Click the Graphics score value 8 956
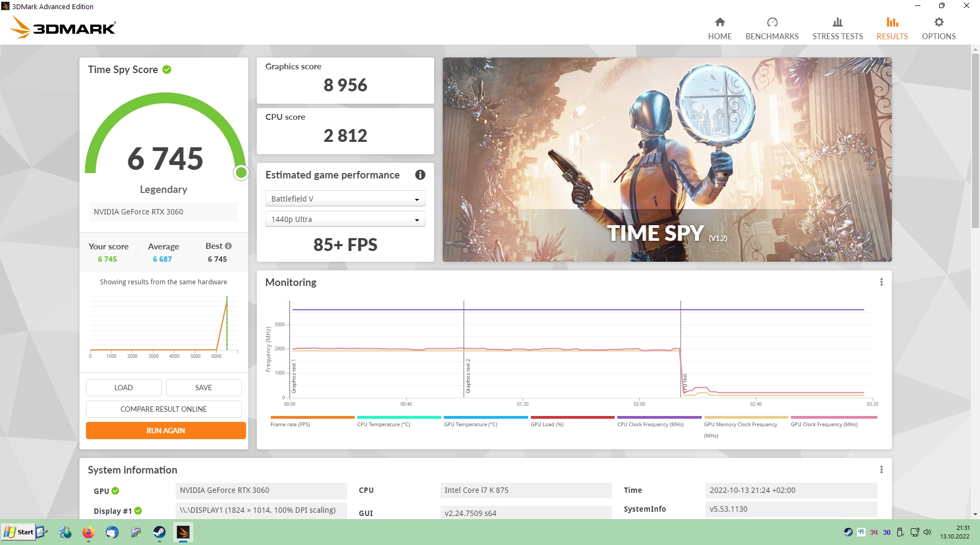The height and width of the screenshot is (545, 980). pyautogui.click(x=345, y=85)
